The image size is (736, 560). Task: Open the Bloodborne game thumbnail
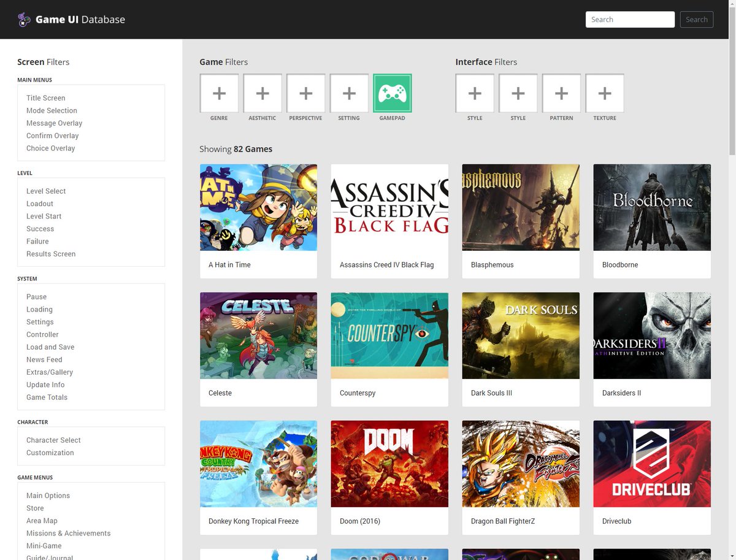click(x=652, y=207)
